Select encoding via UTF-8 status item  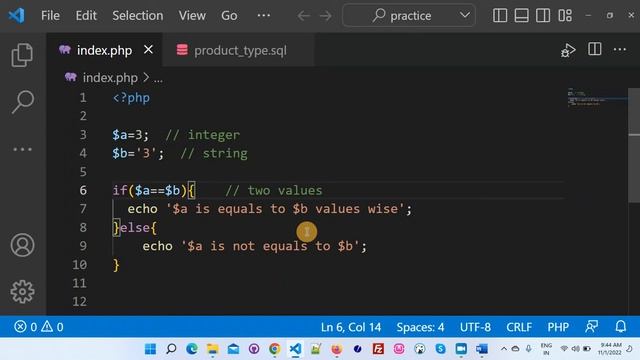click(x=475, y=327)
